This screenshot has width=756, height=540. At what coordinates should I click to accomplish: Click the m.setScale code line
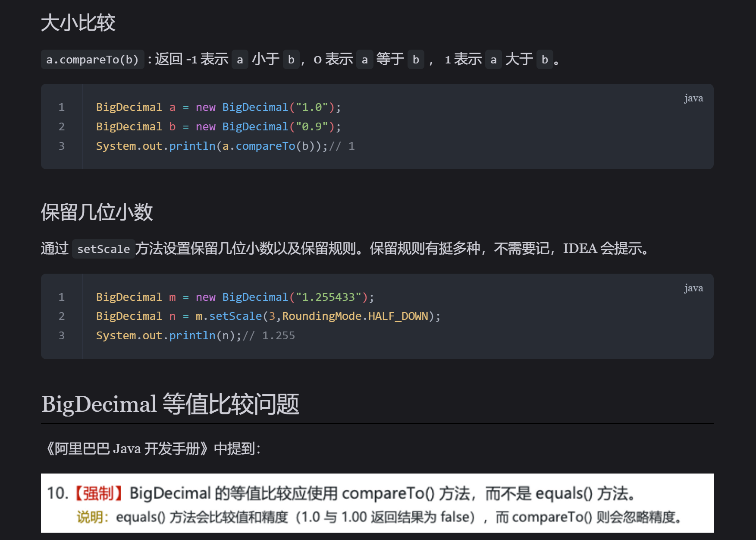pos(267,316)
